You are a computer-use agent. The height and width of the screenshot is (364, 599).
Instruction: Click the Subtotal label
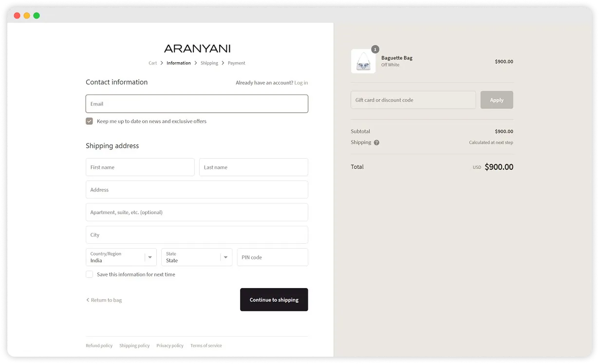click(x=360, y=131)
